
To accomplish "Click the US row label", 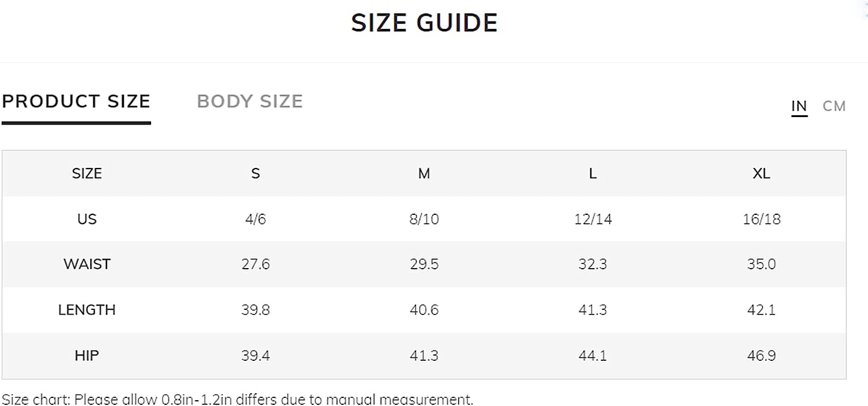I will [87, 219].
